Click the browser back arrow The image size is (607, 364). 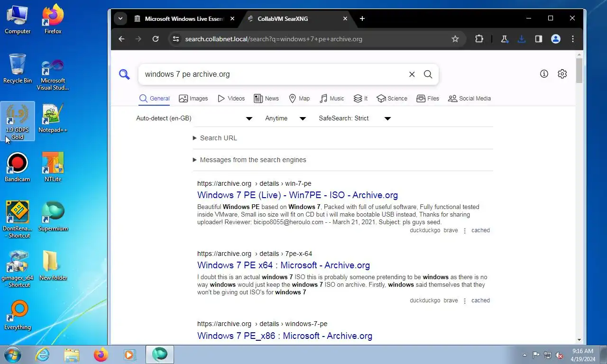[121, 39]
